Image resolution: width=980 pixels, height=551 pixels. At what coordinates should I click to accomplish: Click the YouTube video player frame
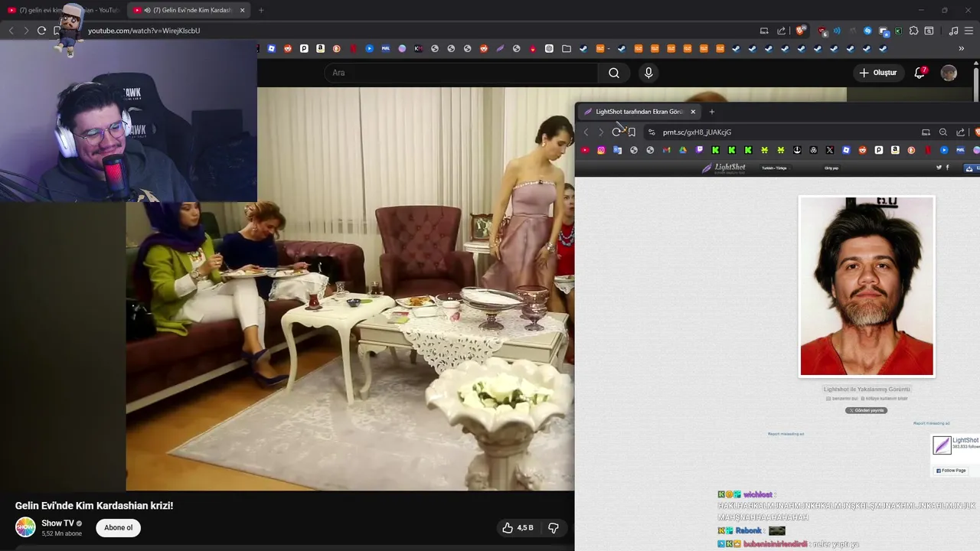[350, 289]
